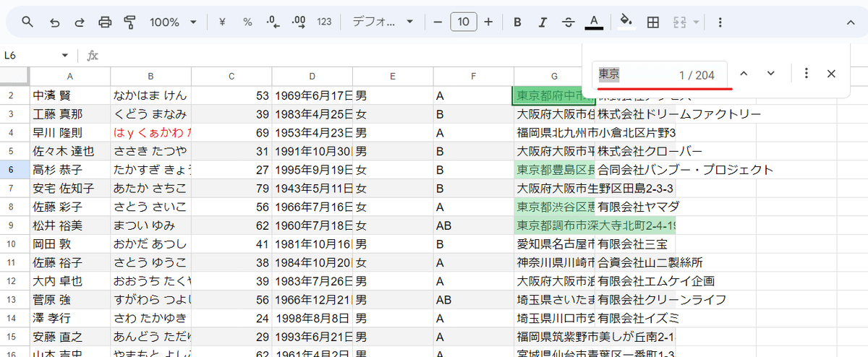The image size is (868, 357).
Task: Select cell 有限会社エムケイ企画
Action: pos(655,281)
